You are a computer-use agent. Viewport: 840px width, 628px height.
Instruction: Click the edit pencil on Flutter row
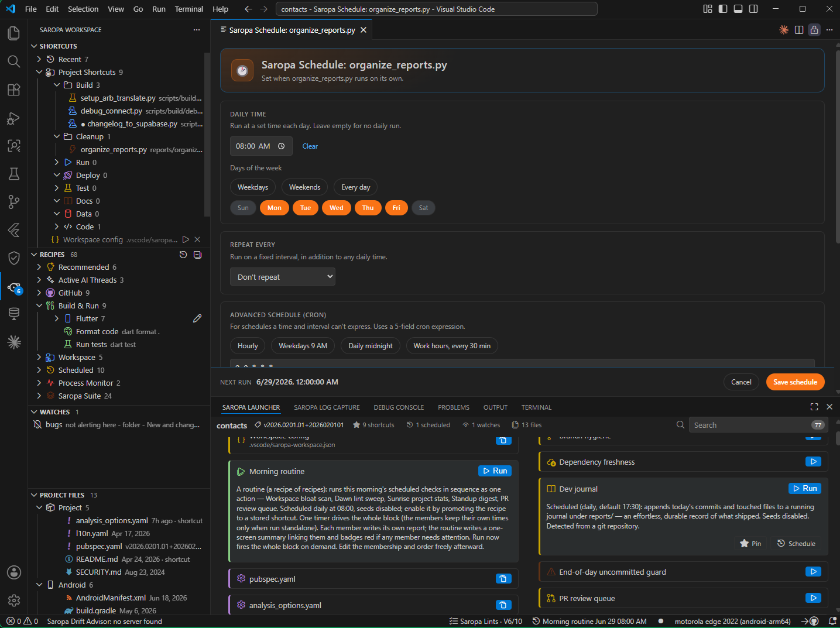coord(197,318)
